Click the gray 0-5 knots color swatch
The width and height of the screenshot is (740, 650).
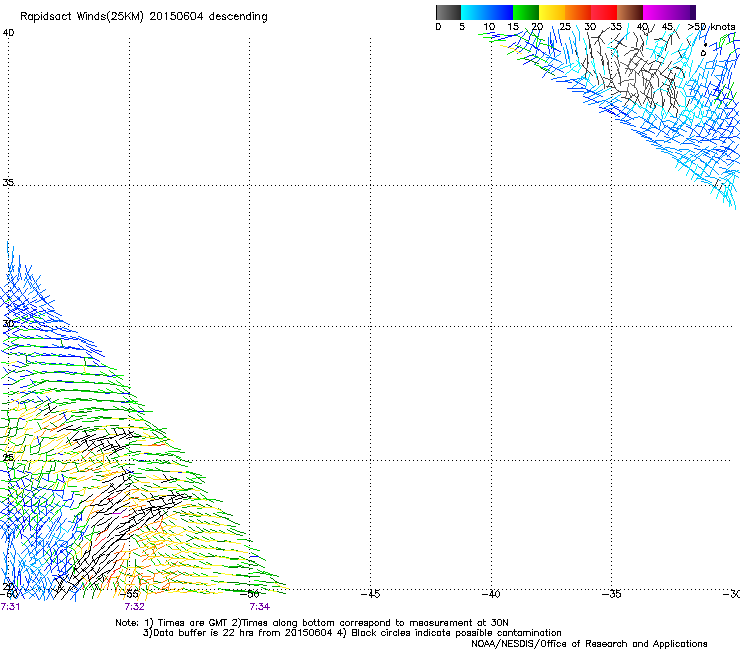point(448,12)
